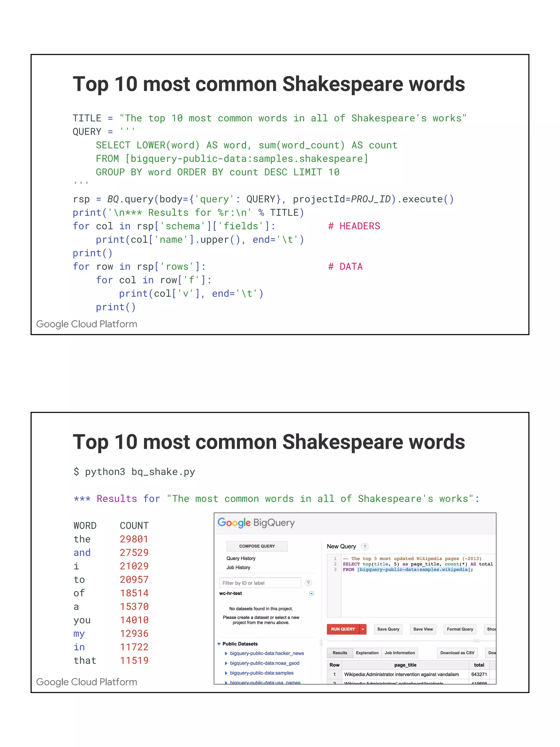The image size is (560, 747).
Task: Click the '# DATA' code comment
Action: (x=345, y=267)
